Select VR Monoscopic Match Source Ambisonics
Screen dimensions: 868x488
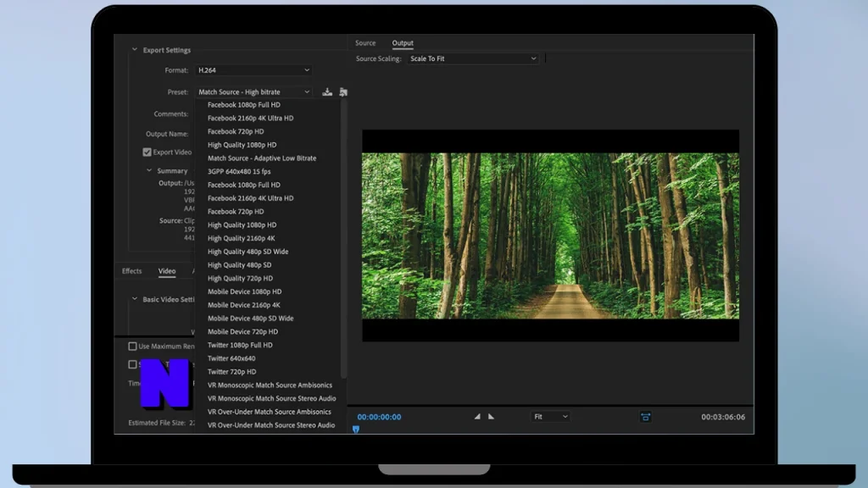(x=270, y=385)
